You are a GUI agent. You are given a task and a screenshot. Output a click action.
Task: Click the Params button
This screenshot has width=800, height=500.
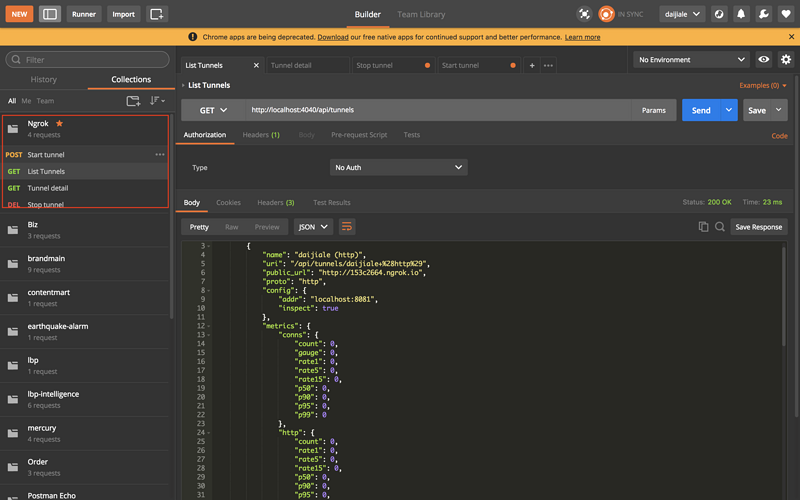pyautogui.click(x=654, y=110)
